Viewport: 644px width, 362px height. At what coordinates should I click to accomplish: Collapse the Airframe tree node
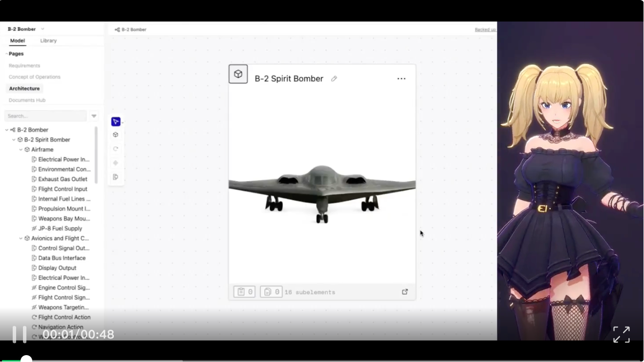tap(21, 150)
